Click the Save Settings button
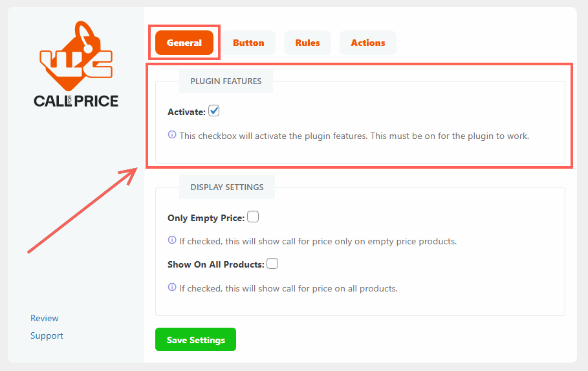The height and width of the screenshot is (371, 588). click(x=196, y=339)
